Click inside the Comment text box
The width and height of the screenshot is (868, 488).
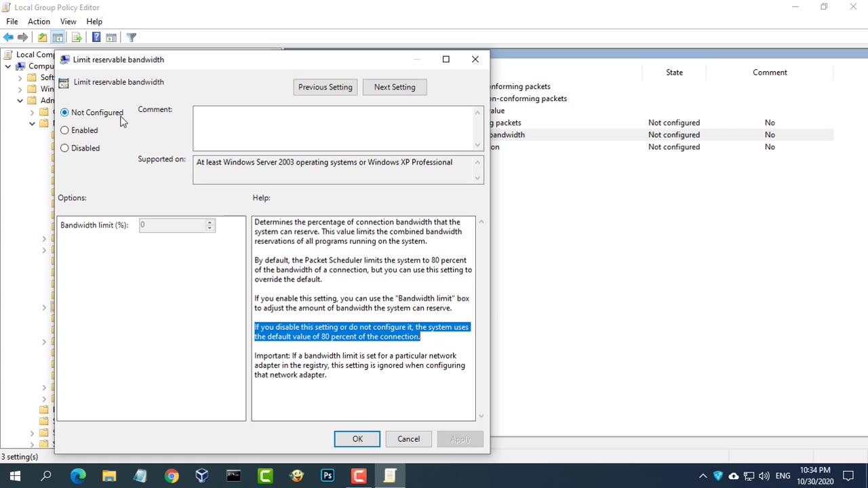pos(333,128)
